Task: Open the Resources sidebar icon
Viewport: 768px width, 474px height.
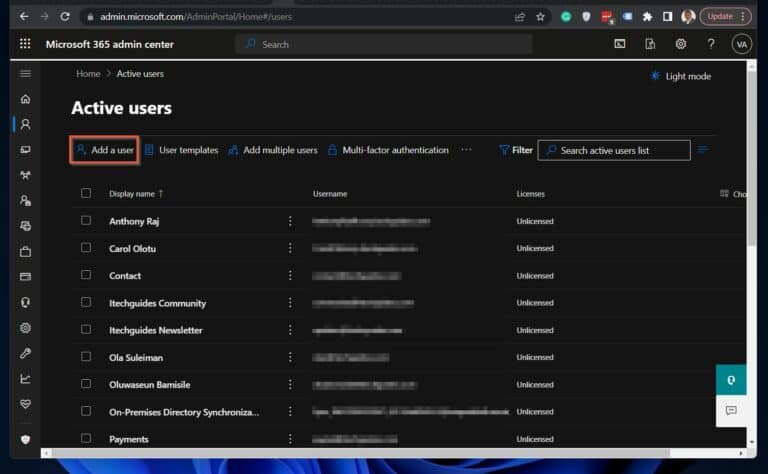Action: point(25,226)
